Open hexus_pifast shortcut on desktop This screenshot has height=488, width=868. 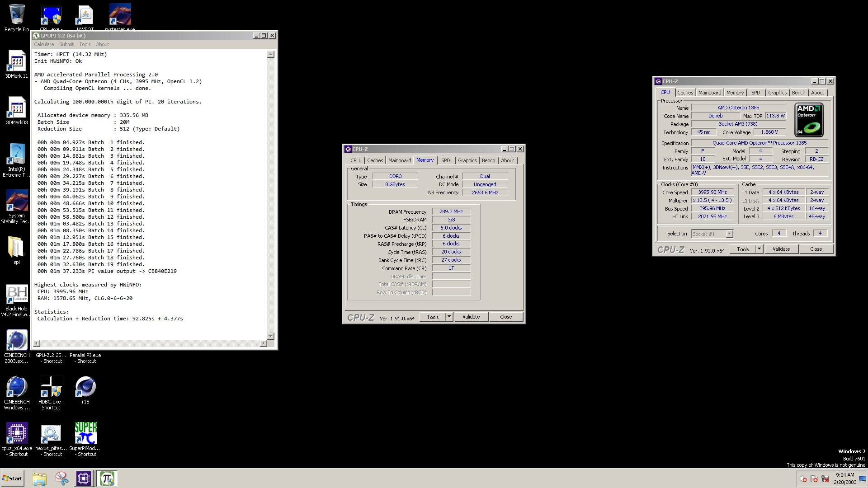pyautogui.click(x=51, y=440)
